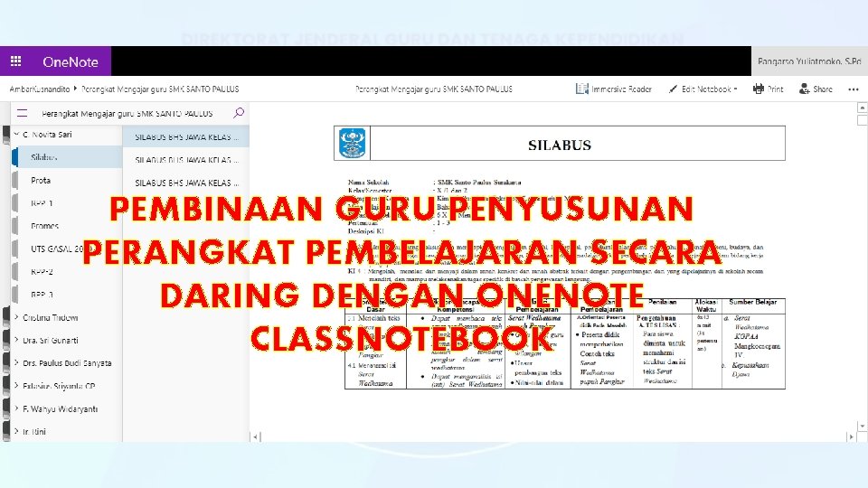Click the horizontal scrollbar left arrow
The width and height of the screenshot is (868, 488).
(255, 436)
